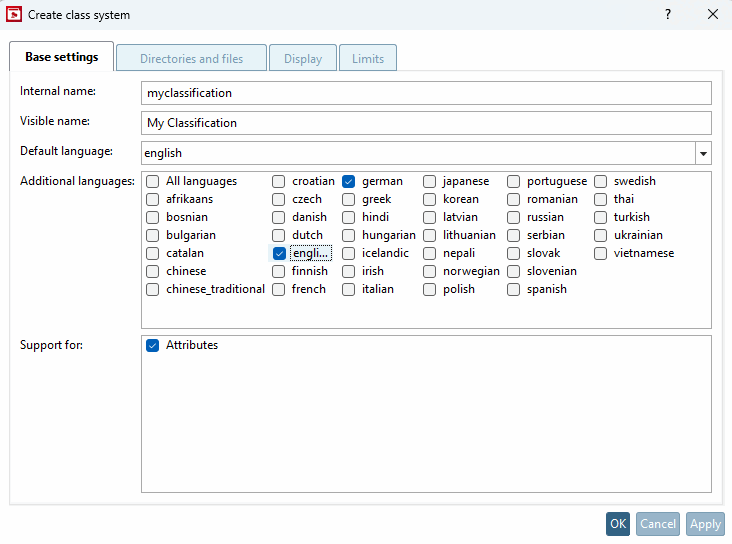Open the Directories and files tab
732x544 pixels.
click(191, 58)
